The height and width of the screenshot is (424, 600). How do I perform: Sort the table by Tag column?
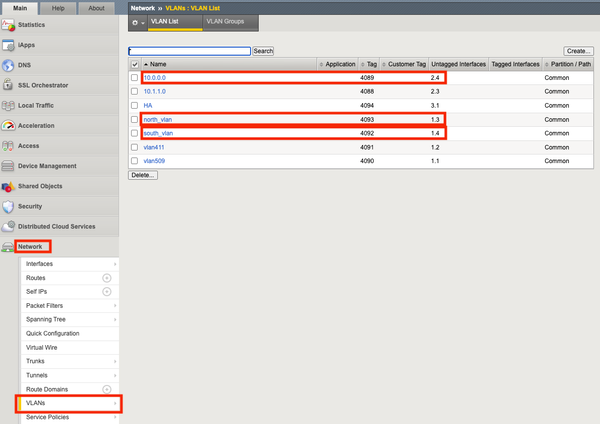(368, 64)
